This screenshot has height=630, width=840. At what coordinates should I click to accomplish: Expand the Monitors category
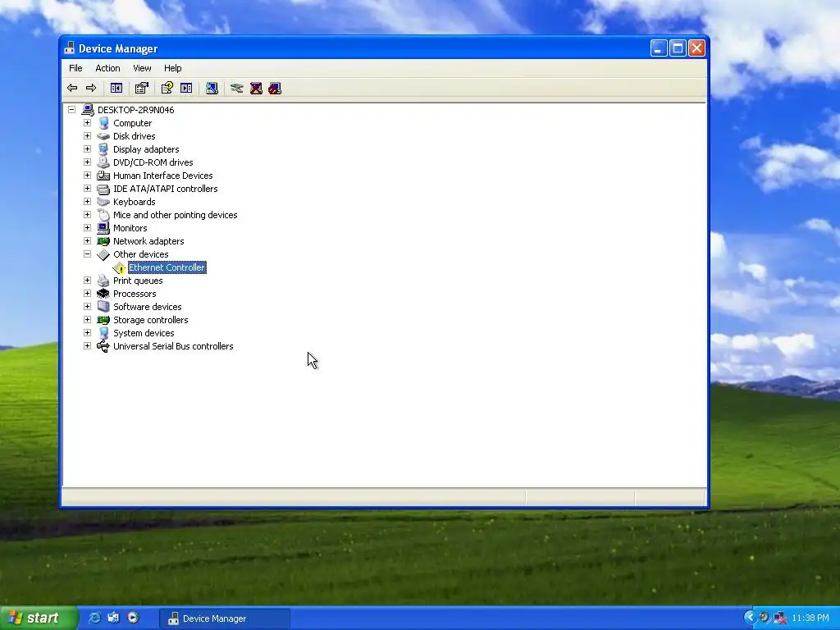tap(87, 228)
